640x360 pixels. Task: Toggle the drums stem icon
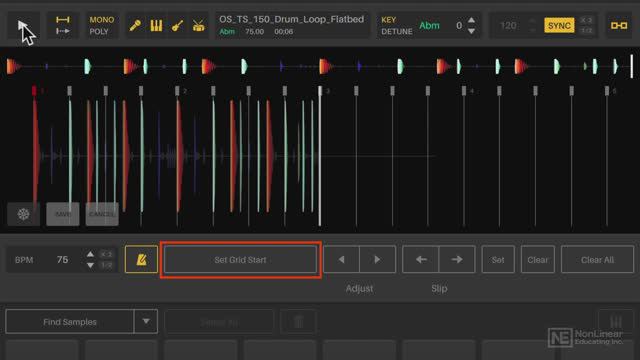coord(198,26)
